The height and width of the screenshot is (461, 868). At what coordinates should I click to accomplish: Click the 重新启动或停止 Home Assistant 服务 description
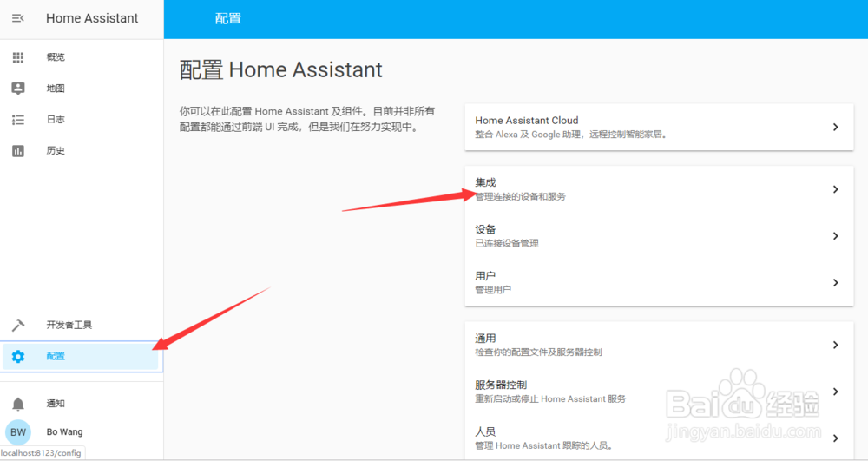550,399
